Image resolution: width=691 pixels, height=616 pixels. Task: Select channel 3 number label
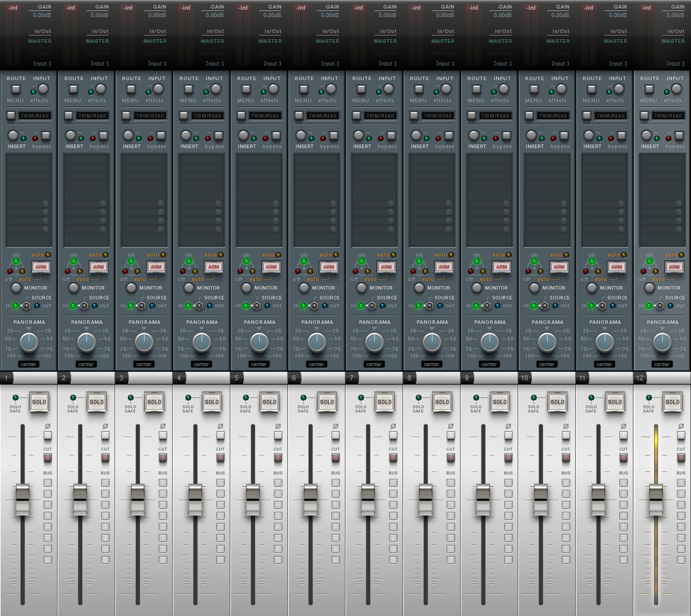[x=121, y=378]
